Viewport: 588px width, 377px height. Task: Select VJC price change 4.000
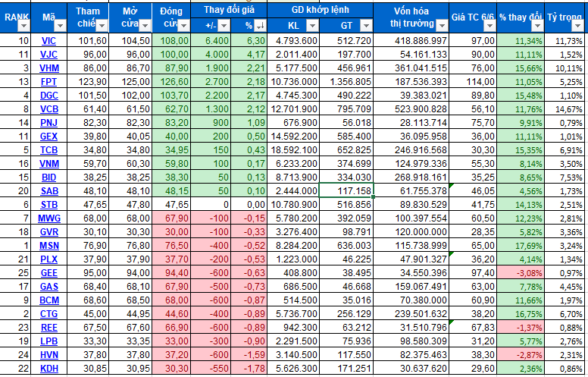(x=211, y=55)
